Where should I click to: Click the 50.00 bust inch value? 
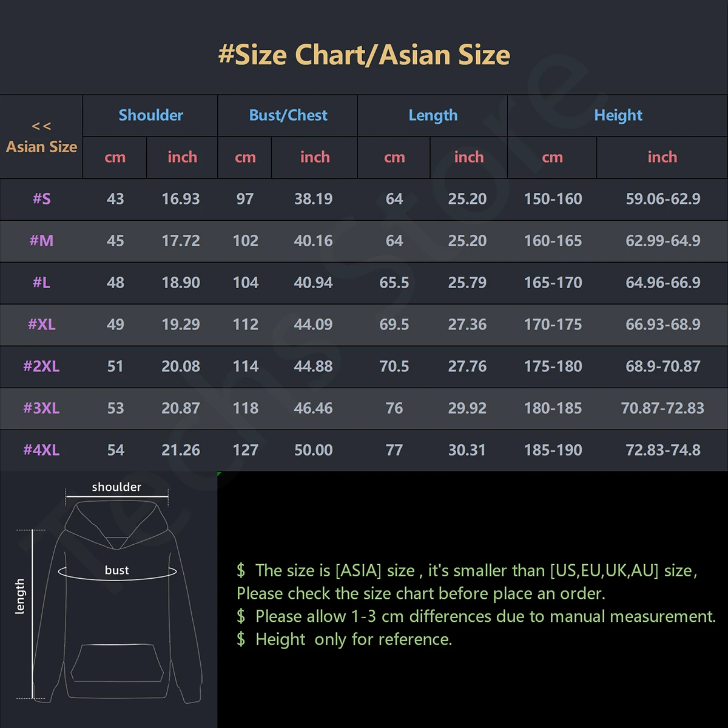[313, 450]
